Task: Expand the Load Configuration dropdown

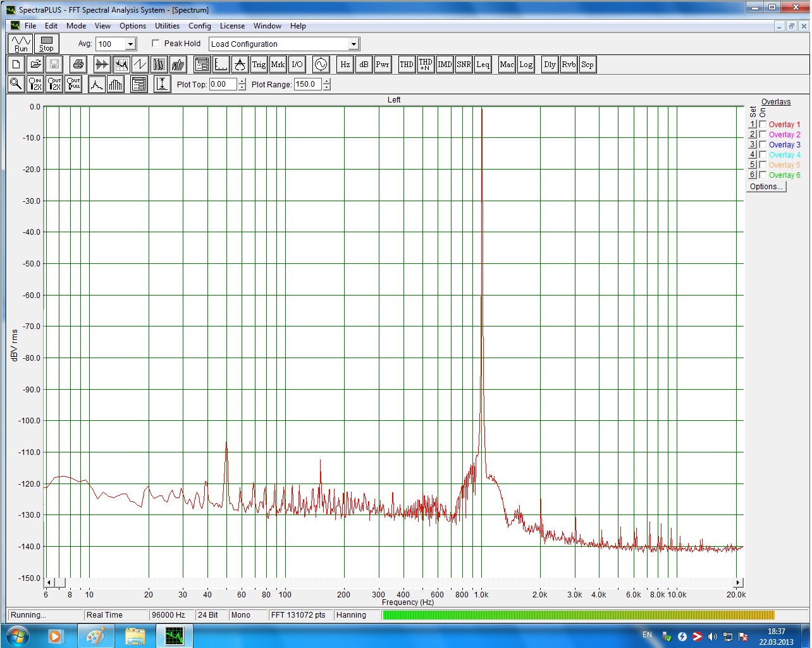Action: coord(354,44)
